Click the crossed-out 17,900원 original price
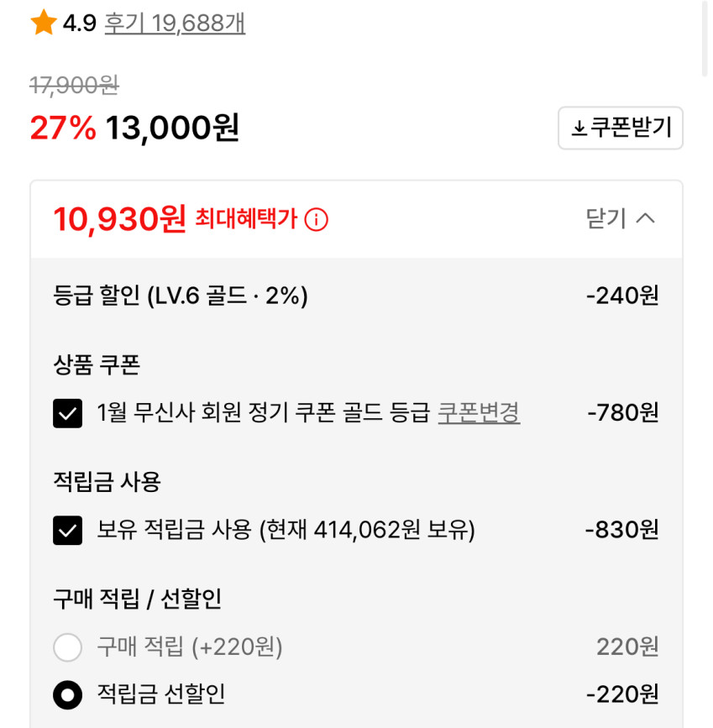This screenshot has height=728, width=713. click(x=74, y=85)
